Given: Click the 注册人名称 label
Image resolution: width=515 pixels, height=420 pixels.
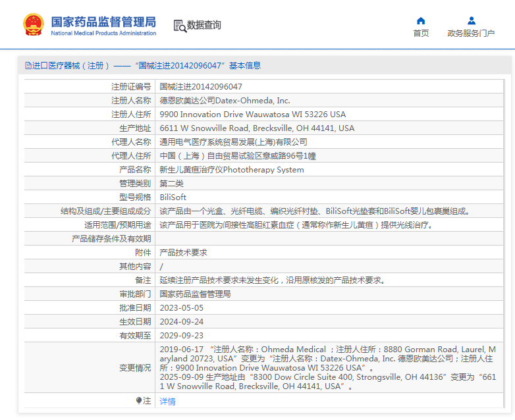Looking at the screenshot, I should 131,101.
